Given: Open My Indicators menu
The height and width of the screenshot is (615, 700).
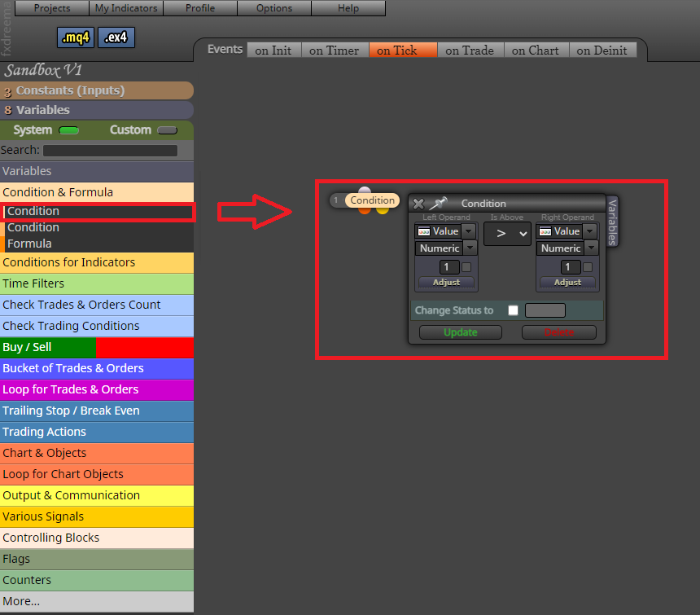Looking at the screenshot, I should (x=126, y=8).
